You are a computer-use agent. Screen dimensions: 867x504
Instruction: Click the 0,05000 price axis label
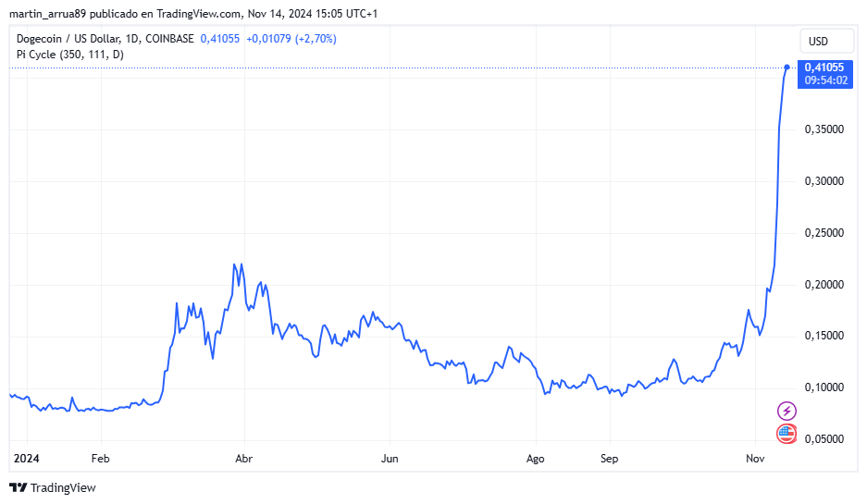(824, 438)
